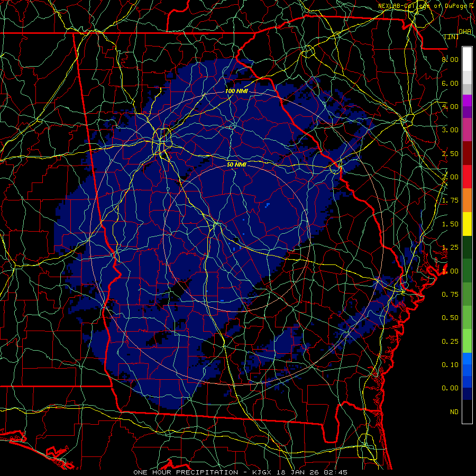The height and width of the screenshot is (476, 476).
Task: Click the 0.25 legend value
Action: tap(450, 342)
